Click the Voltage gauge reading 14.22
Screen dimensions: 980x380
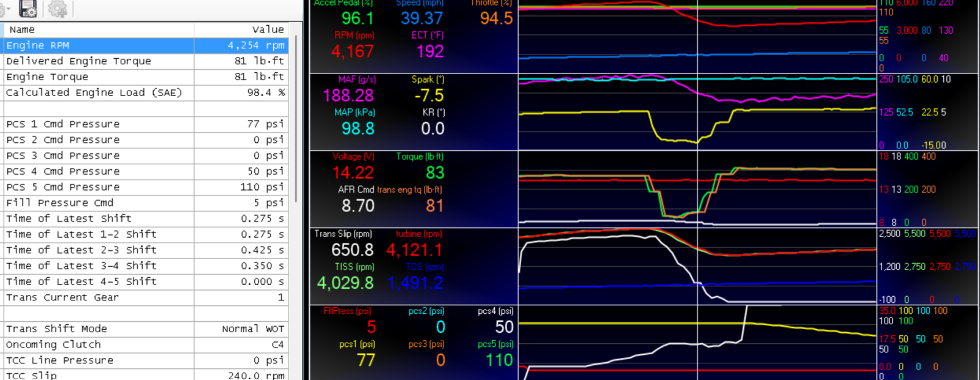click(x=353, y=173)
